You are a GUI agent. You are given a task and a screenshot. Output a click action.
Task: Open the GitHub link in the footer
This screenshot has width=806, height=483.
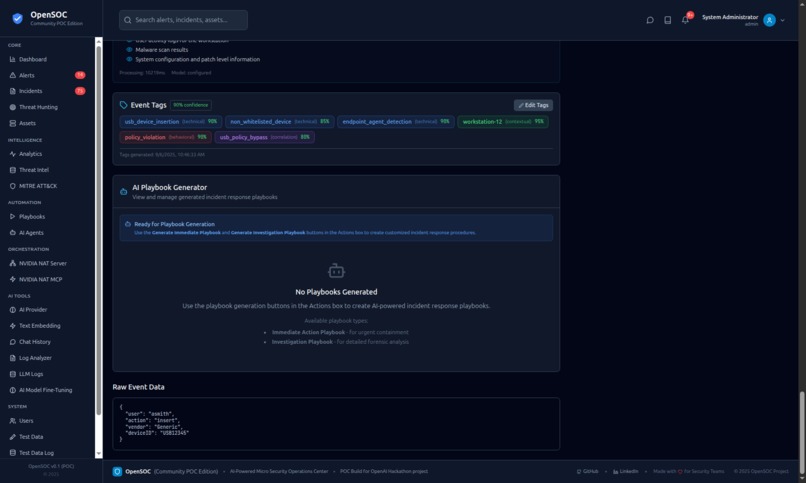(588, 472)
